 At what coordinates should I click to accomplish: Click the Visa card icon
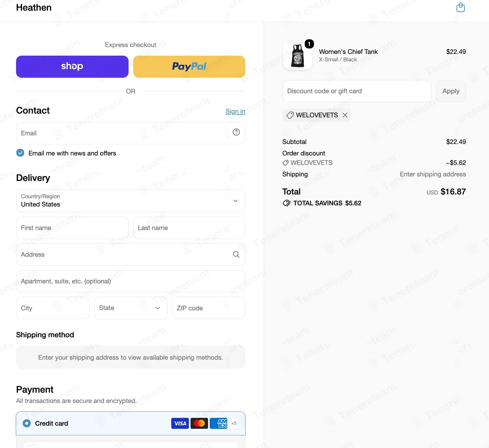180,423
